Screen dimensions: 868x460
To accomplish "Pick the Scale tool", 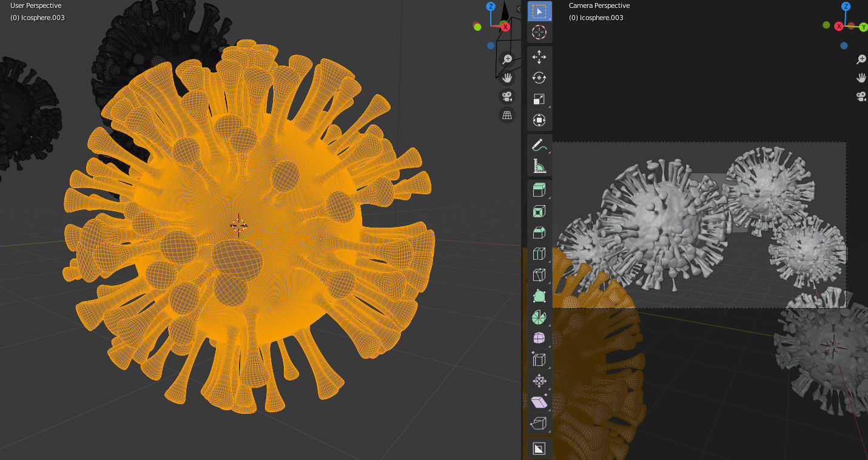I will (539, 99).
